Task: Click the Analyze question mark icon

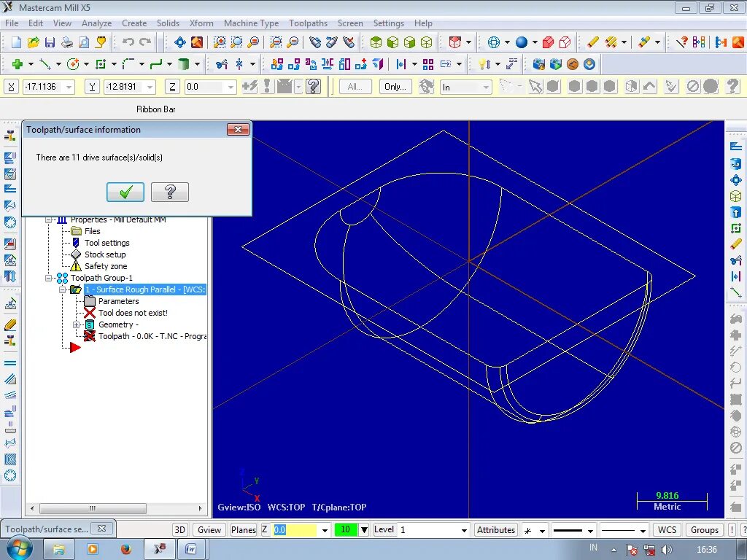Action: (682, 42)
